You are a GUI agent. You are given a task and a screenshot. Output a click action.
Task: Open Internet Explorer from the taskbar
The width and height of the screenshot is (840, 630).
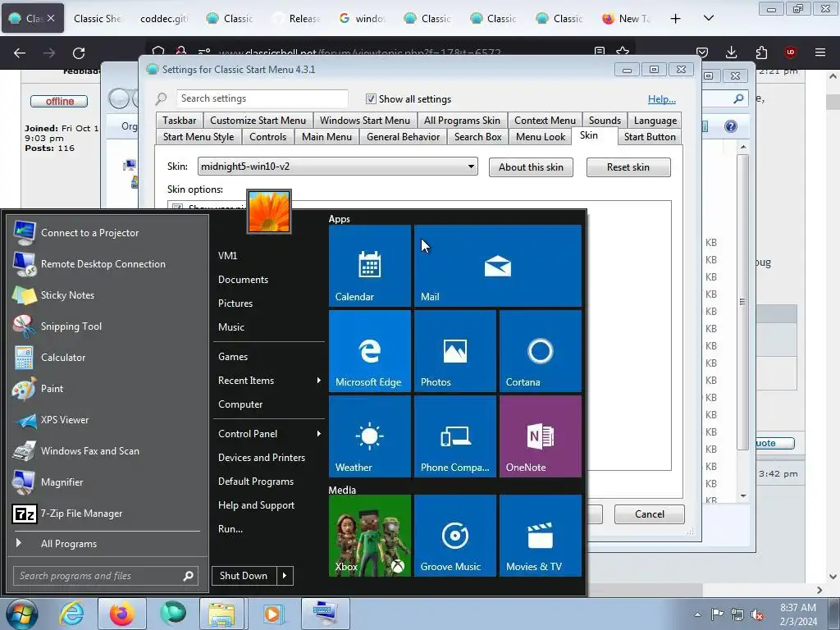pos(71,614)
